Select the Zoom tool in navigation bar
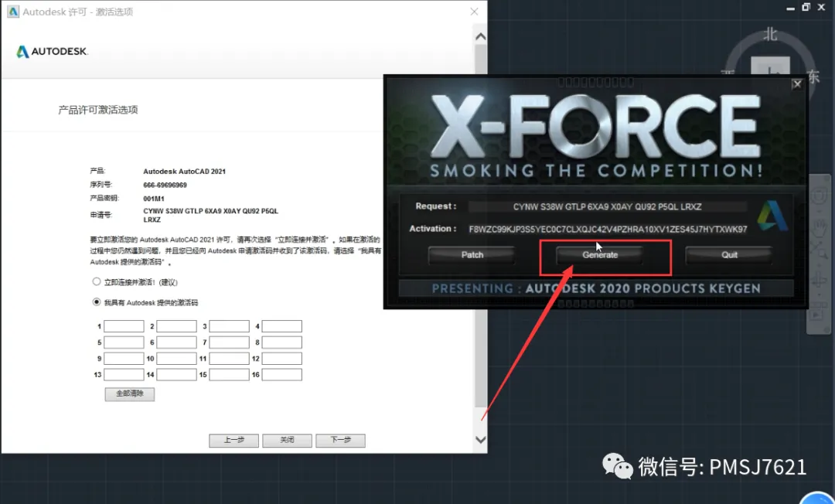The height and width of the screenshot is (504, 835). coord(819,251)
